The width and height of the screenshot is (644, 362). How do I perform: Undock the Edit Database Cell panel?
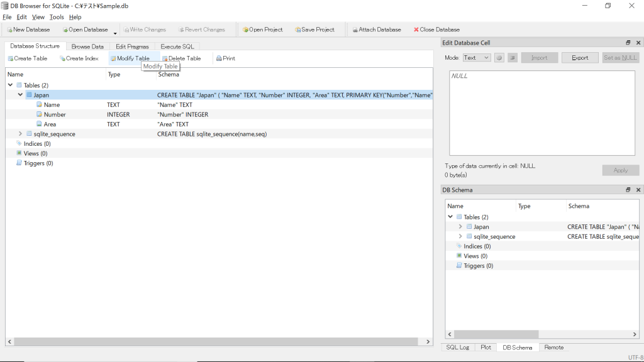point(628,43)
